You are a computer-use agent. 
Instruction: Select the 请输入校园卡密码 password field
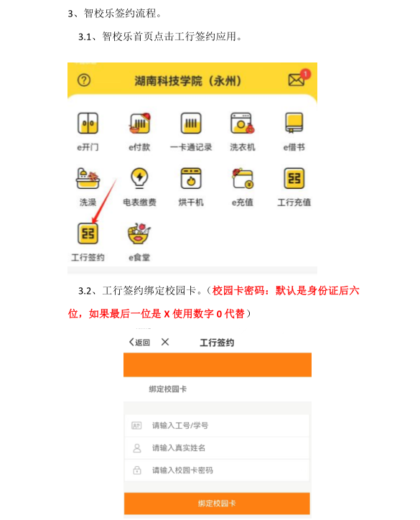[x=217, y=470]
